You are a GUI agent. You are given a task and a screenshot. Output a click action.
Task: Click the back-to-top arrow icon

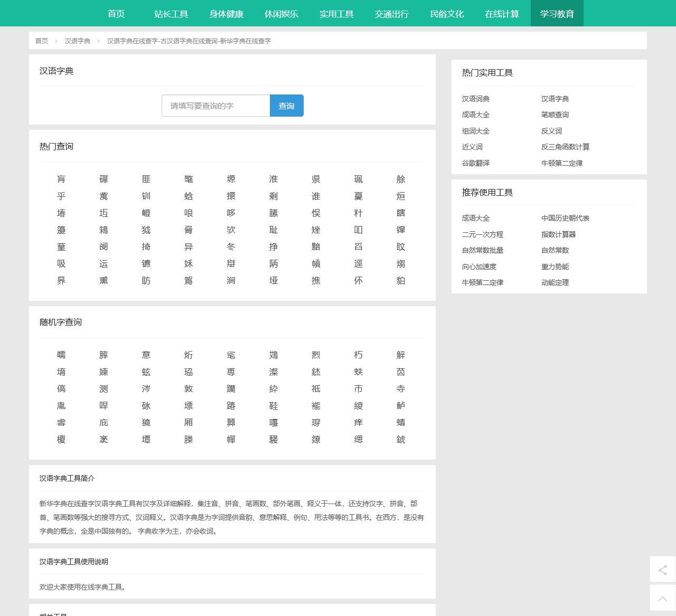(x=662, y=598)
